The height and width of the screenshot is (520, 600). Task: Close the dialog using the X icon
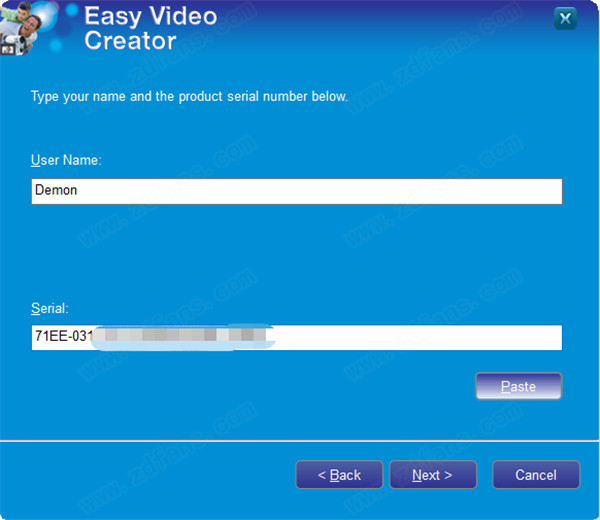pos(565,18)
